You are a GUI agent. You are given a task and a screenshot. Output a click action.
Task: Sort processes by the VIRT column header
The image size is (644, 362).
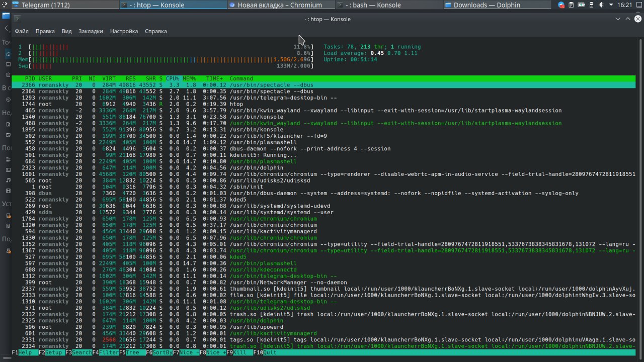point(109,78)
